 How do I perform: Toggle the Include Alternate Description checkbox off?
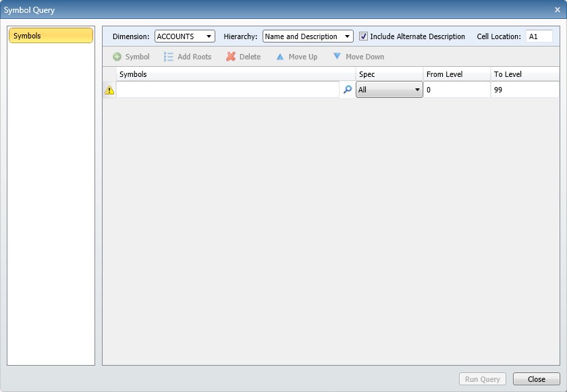[x=362, y=36]
